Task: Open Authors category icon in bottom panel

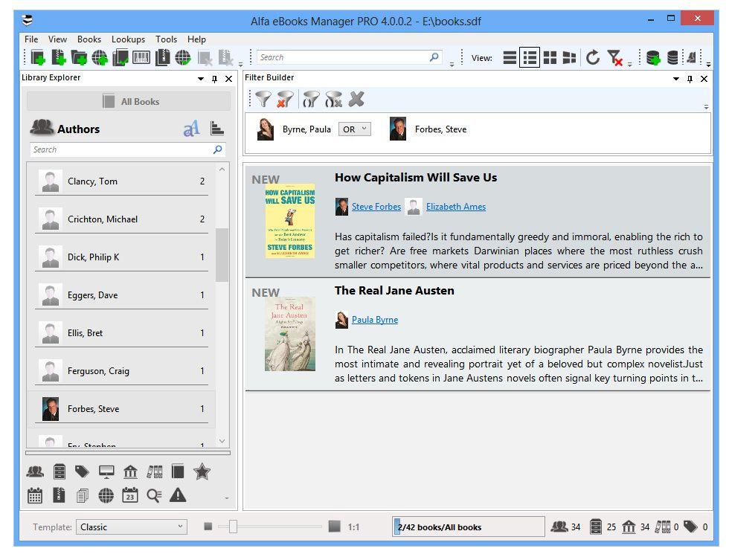Action: [x=36, y=472]
